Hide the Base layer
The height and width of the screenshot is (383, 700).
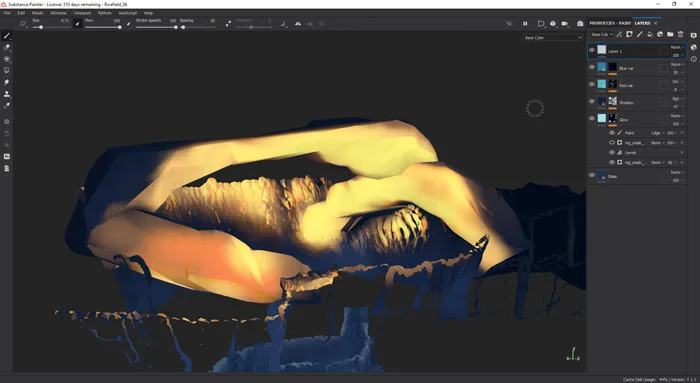point(592,175)
